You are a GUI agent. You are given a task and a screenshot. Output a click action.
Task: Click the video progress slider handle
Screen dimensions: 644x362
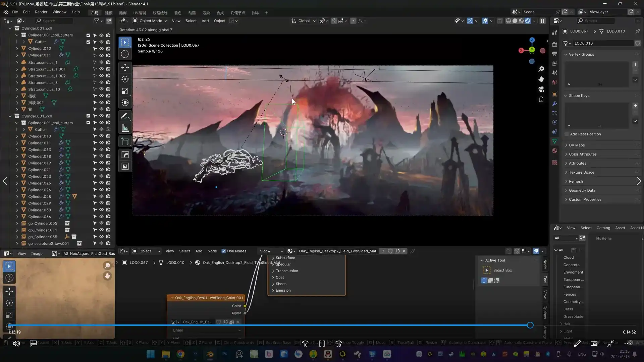pyautogui.click(x=530, y=325)
